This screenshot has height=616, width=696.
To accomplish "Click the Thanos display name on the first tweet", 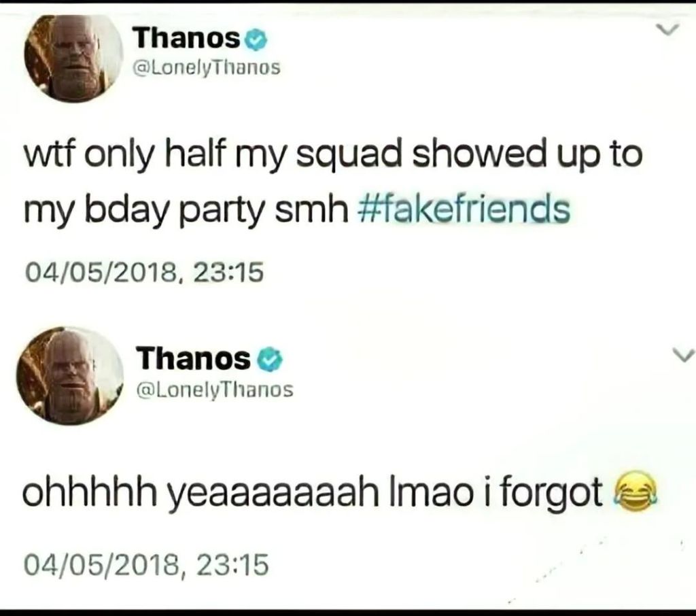I will tap(187, 39).
